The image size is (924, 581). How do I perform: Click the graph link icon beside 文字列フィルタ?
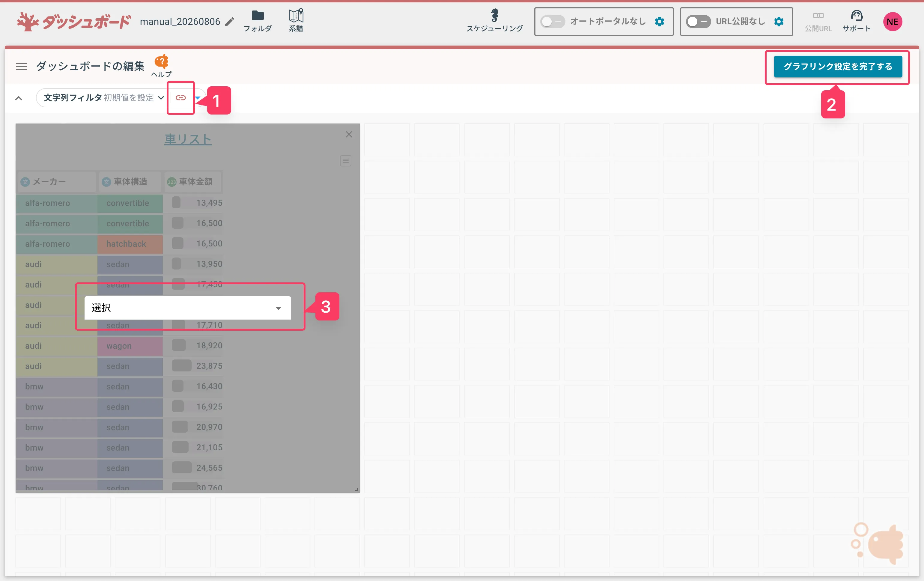click(x=181, y=98)
